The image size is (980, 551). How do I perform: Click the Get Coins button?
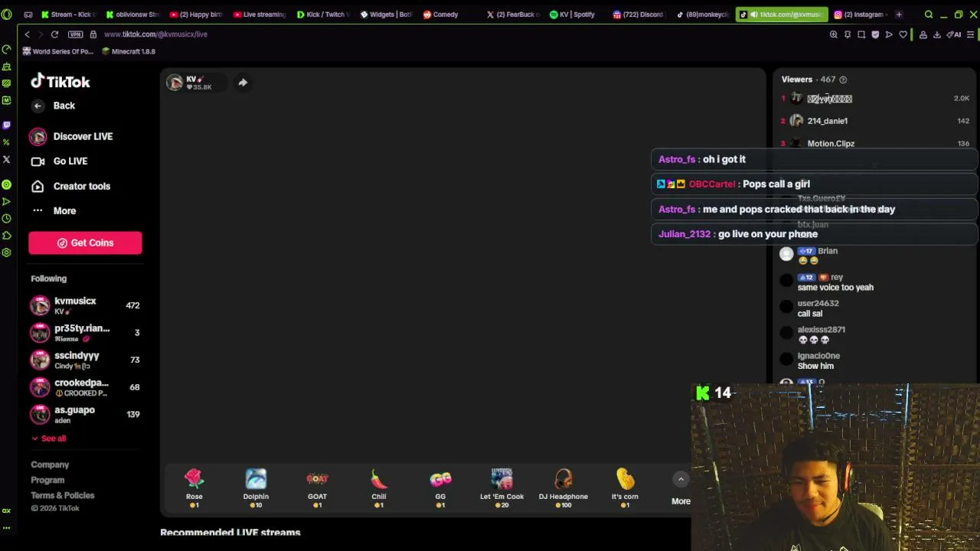click(x=85, y=243)
